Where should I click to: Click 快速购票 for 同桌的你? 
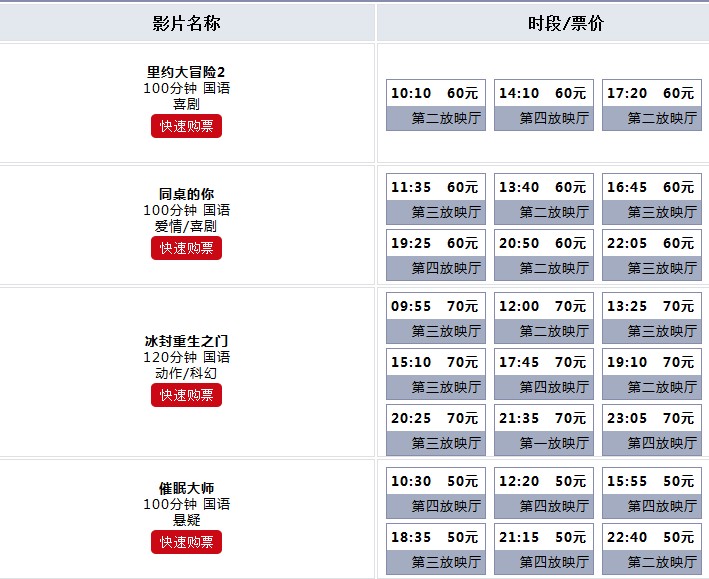(x=186, y=248)
